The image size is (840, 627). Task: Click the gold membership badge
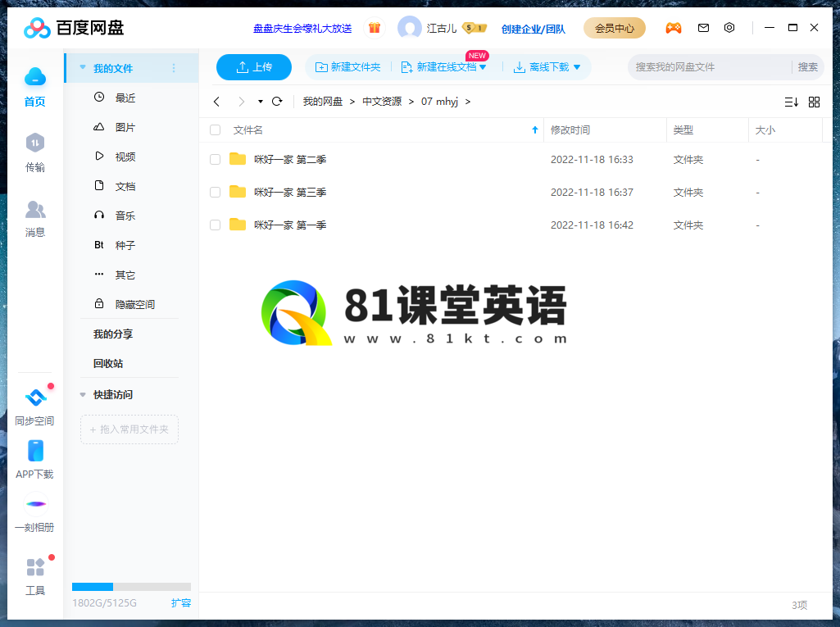474,28
